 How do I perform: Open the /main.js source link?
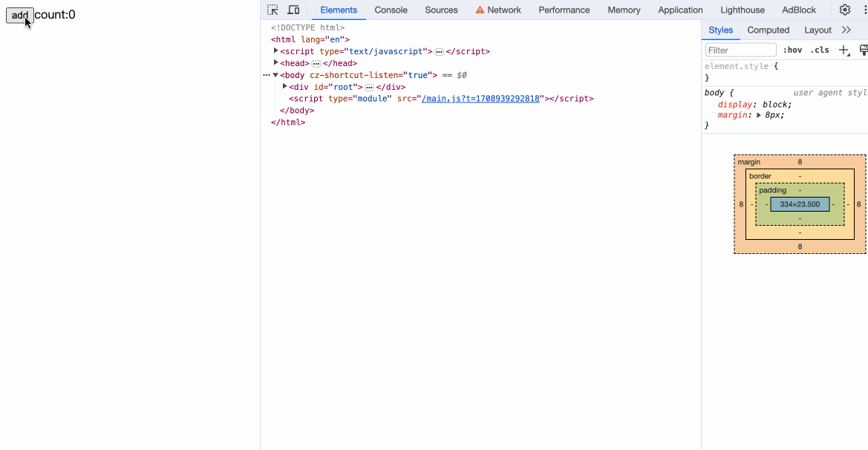[480, 99]
